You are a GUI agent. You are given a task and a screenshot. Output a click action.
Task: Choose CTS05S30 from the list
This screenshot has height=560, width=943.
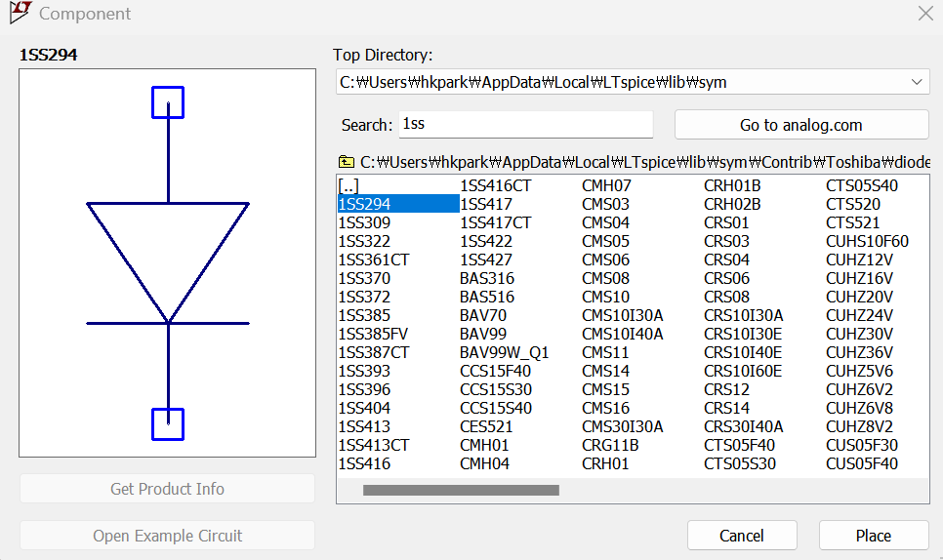(x=740, y=463)
